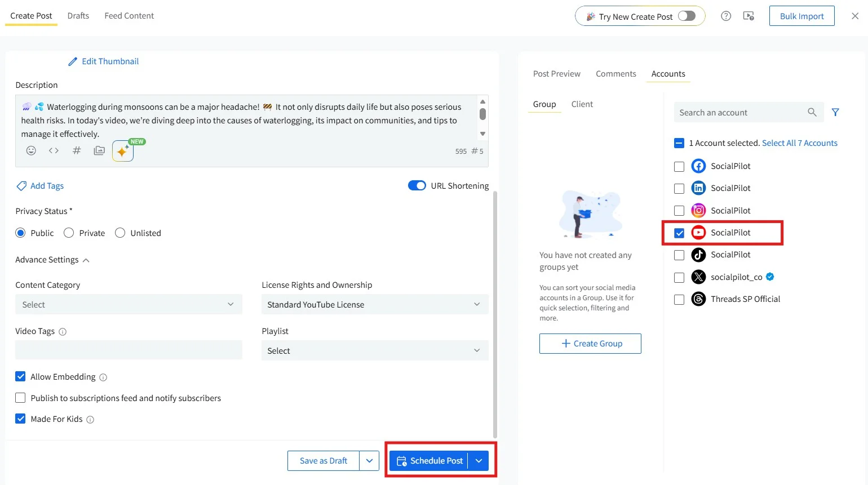868x485 pixels.
Task: Click the TikTok SocialPilot account icon
Action: coord(698,255)
